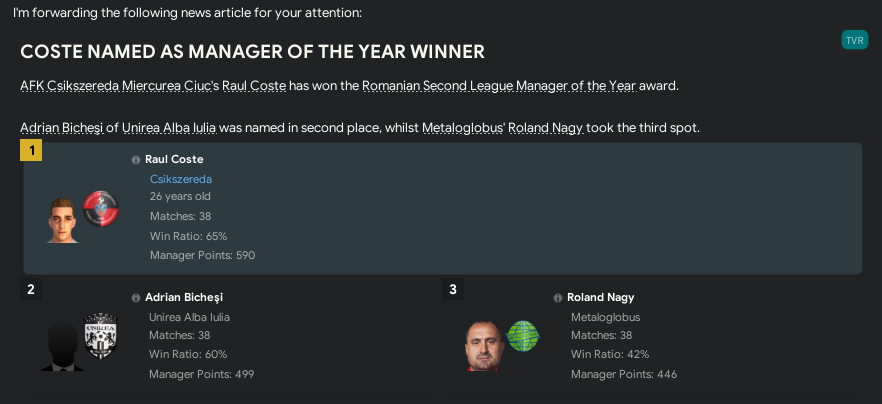The height and width of the screenshot is (404, 882).
Task: Click the Unirea Alba Iulia club crest
Action: 101,335
